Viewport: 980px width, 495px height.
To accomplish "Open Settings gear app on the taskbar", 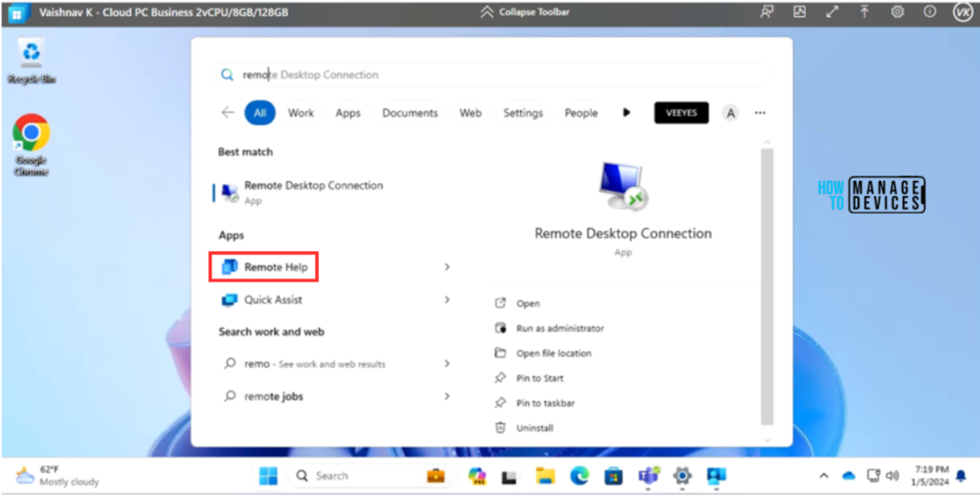I will click(682, 476).
